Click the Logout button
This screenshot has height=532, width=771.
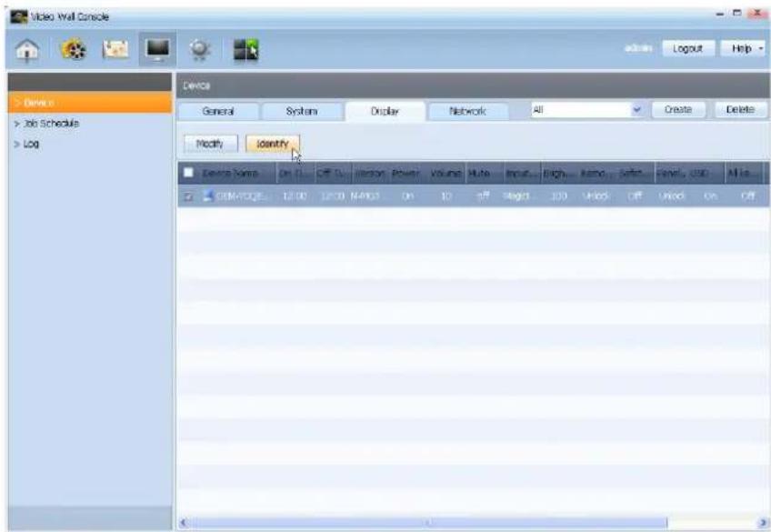[688, 48]
